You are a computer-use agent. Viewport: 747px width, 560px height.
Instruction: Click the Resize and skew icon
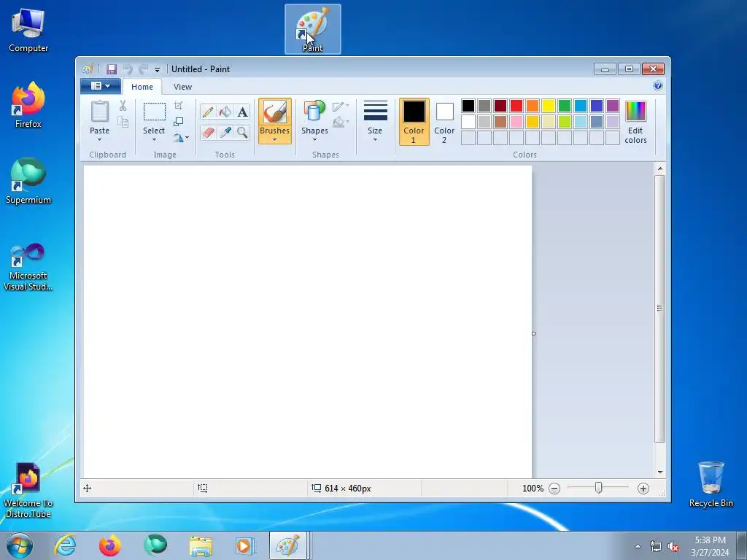pyautogui.click(x=179, y=122)
